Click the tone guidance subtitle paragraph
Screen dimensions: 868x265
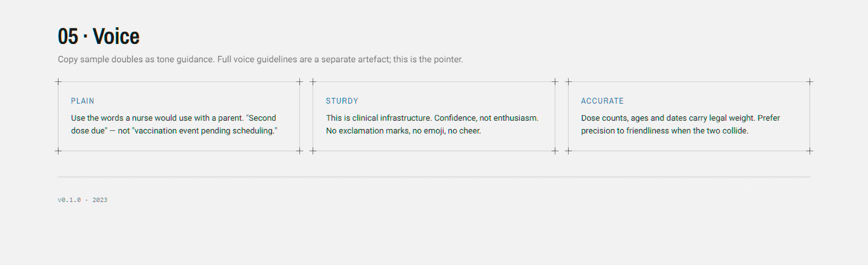pos(260,59)
